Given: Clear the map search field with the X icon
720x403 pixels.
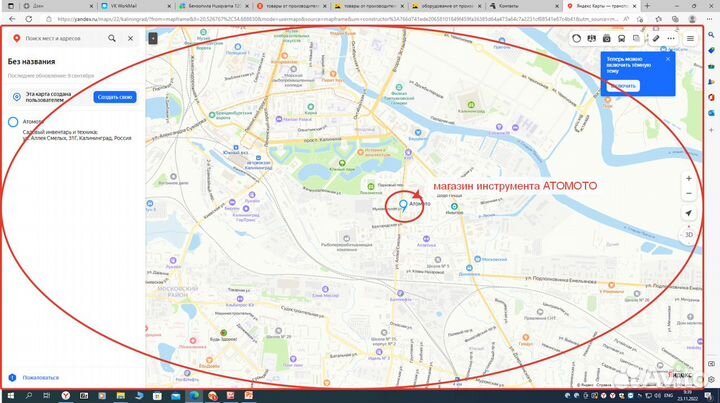Looking at the screenshot, I should [x=130, y=39].
